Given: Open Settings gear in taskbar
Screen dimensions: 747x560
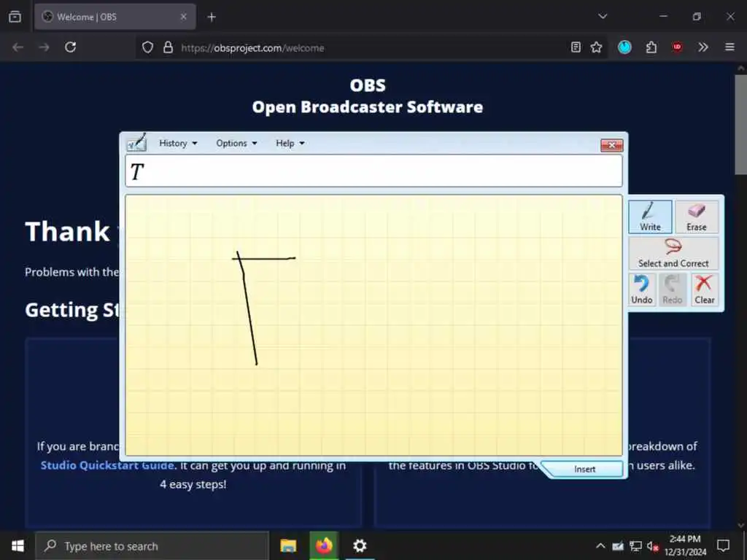Looking at the screenshot, I should point(360,545).
